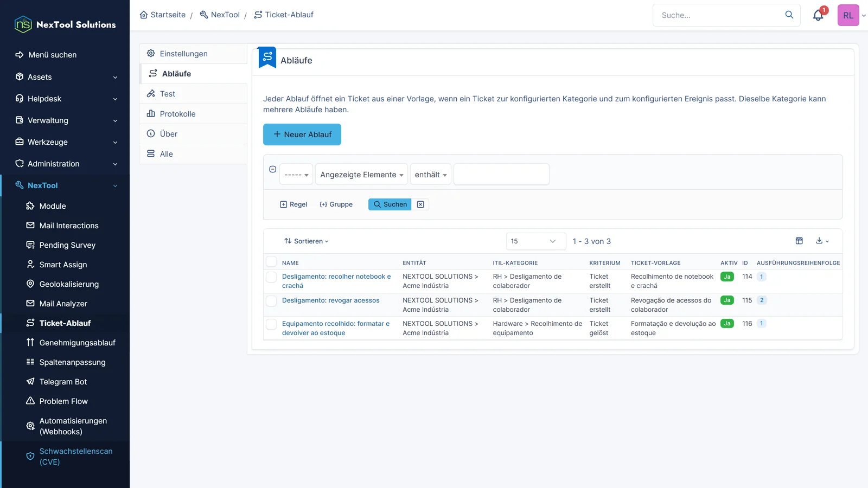Clear the search with the X icon
This screenshot has height=488, width=868.
[x=420, y=204]
